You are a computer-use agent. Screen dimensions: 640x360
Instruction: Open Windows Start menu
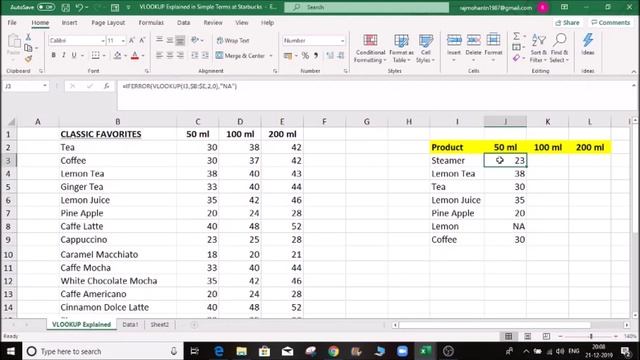(x=11, y=351)
